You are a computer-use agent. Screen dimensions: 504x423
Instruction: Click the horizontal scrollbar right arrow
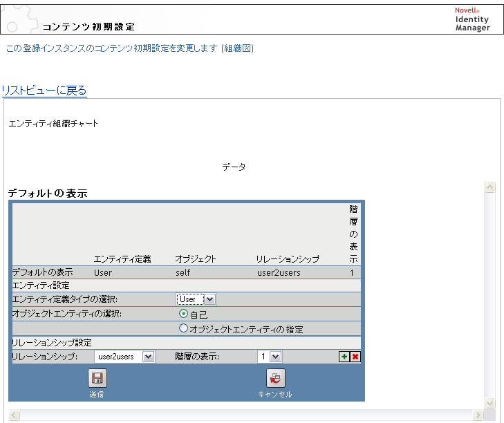click(x=478, y=415)
